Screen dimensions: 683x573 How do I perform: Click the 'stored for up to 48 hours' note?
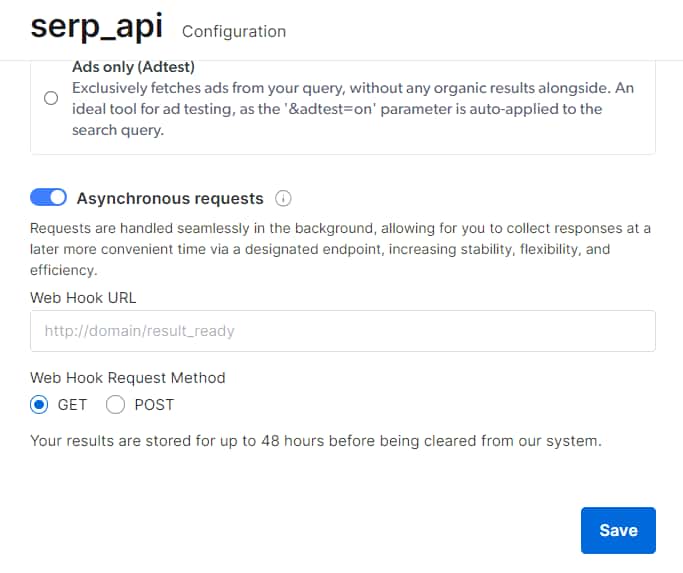click(316, 441)
